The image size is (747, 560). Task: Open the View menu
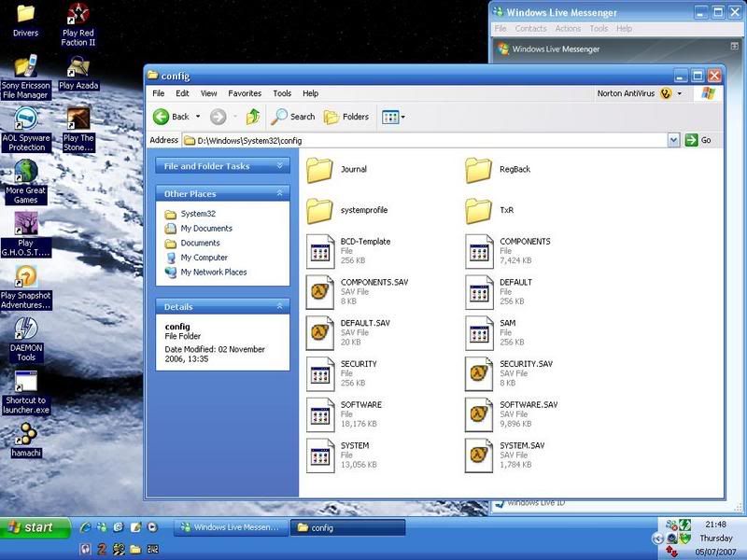(x=208, y=93)
